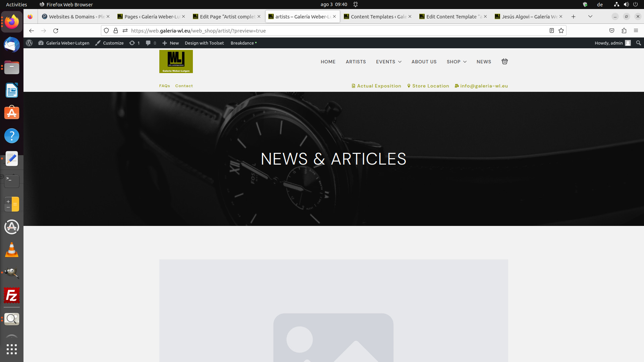Image resolution: width=644 pixels, height=362 pixels.
Task: Toggle Firefox reader view
Action: [551, 31]
